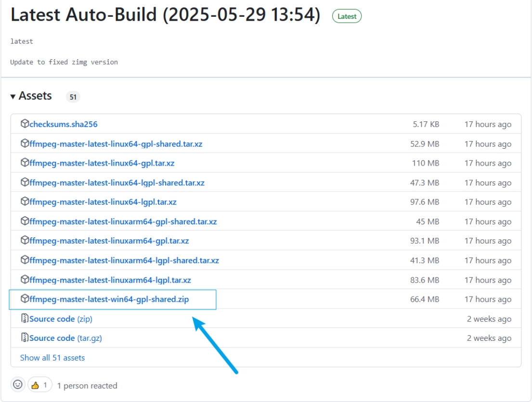Click package icon beside linuxarm64-lgpl-shared.tar.xz
Image resolution: width=532 pixels, height=402 pixels.
25,260
